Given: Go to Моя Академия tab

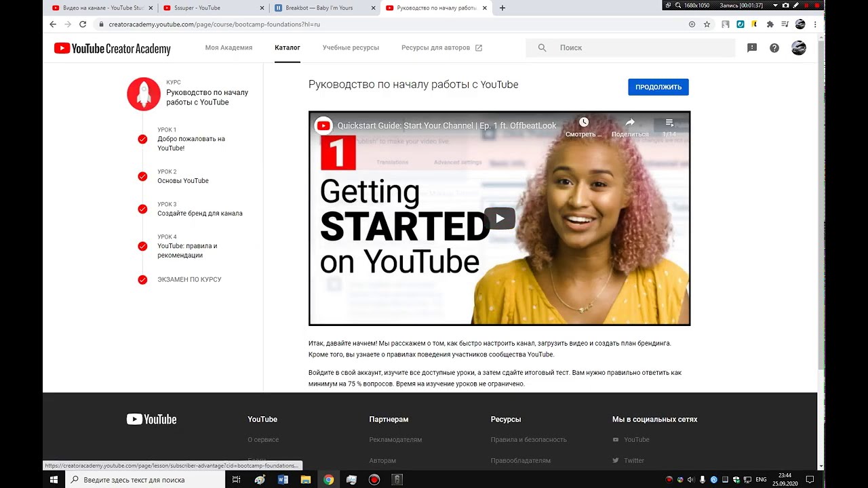Looking at the screenshot, I should (229, 48).
